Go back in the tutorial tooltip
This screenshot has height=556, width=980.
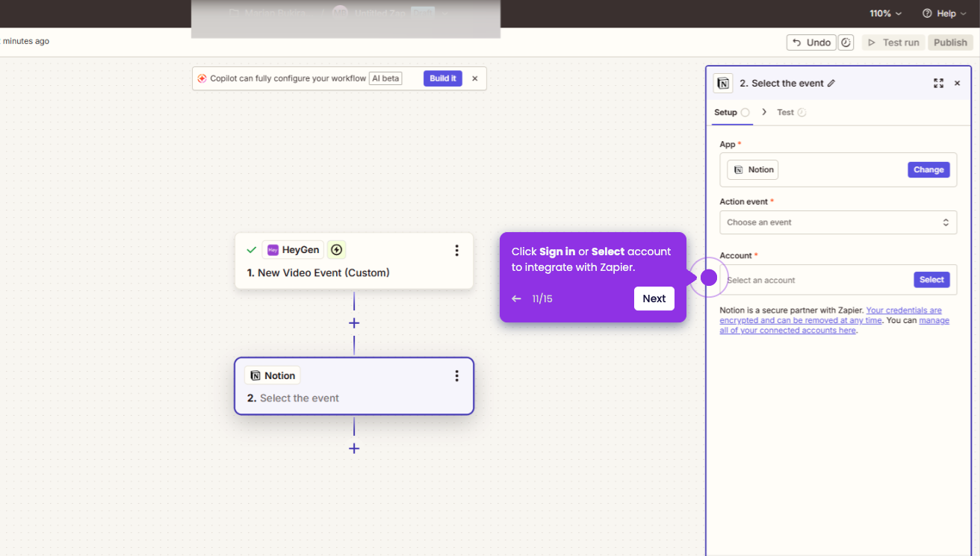[516, 299]
